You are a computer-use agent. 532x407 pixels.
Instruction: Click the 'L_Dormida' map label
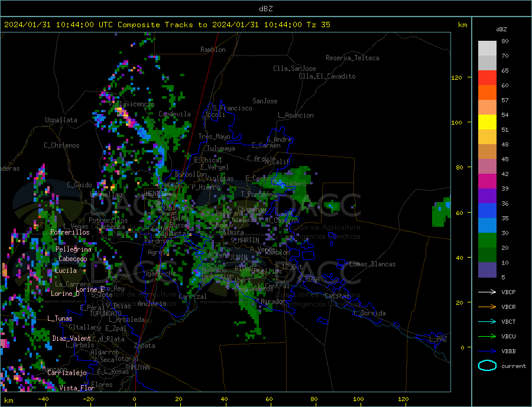pyautogui.click(x=370, y=312)
